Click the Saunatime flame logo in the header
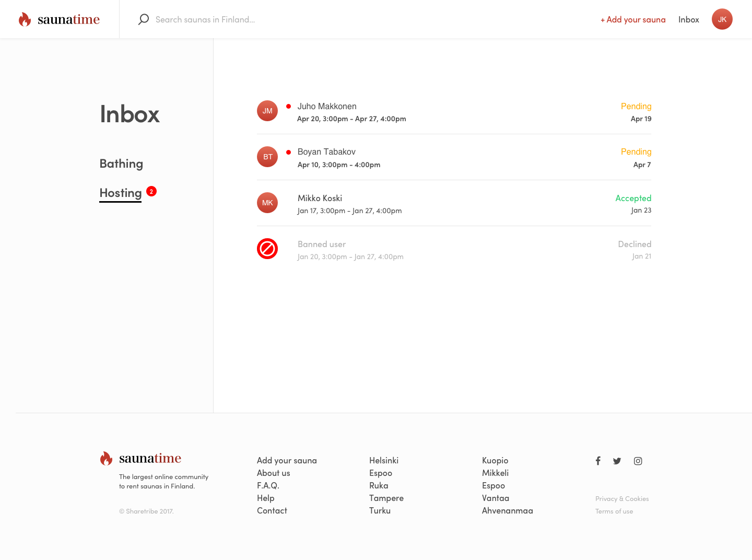The height and width of the screenshot is (560, 752). 25,19
